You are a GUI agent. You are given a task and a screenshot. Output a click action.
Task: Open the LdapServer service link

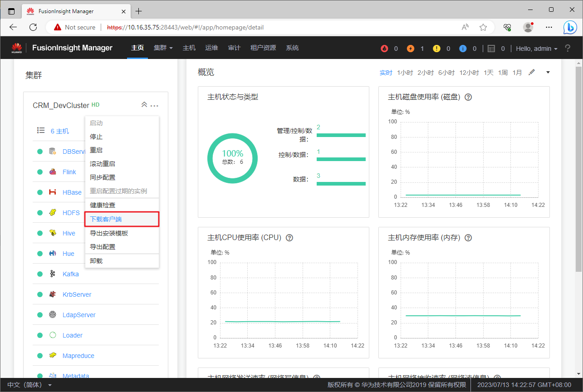click(x=79, y=315)
